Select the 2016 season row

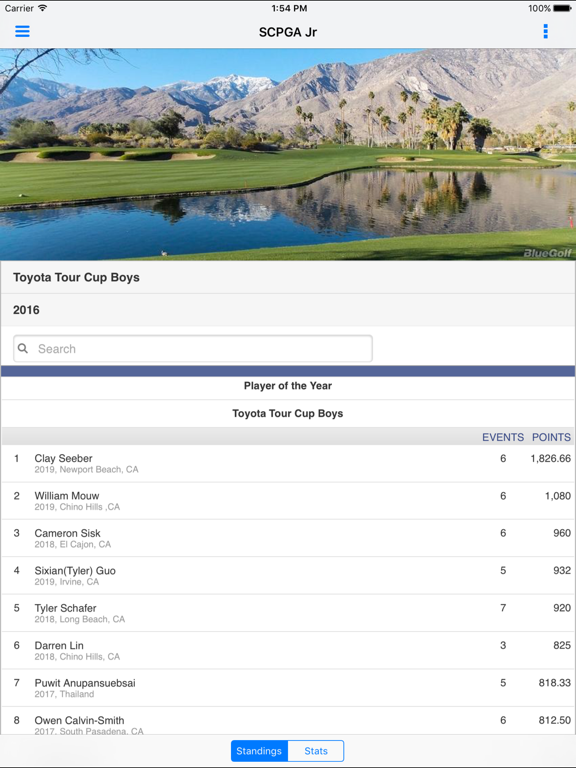[288, 310]
